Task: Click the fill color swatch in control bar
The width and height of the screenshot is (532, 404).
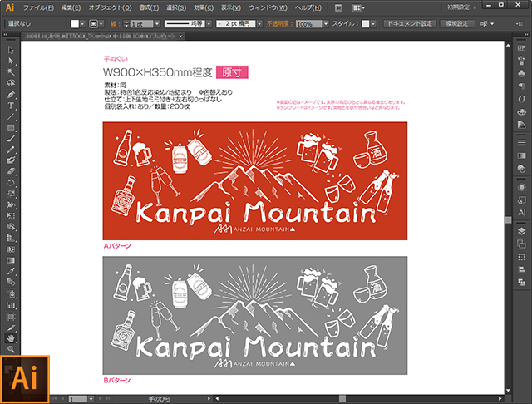Action: [x=75, y=24]
